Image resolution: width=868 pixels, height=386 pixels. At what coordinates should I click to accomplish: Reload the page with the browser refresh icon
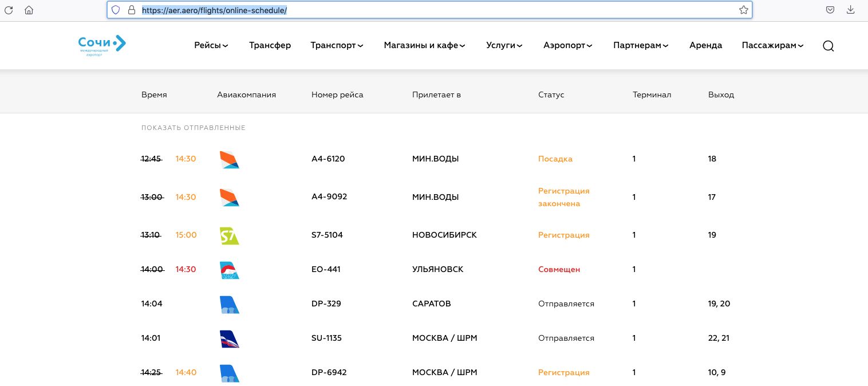(9, 10)
